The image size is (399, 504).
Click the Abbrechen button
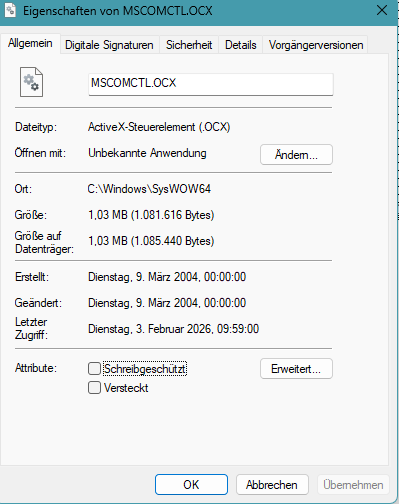click(x=272, y=485)
